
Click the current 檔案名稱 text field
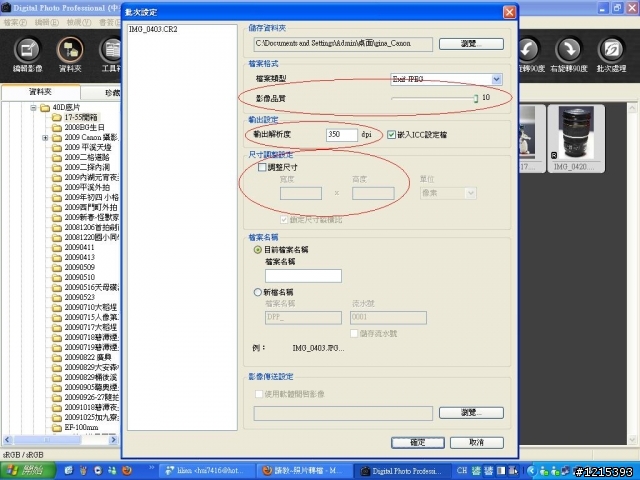[303, 276]
